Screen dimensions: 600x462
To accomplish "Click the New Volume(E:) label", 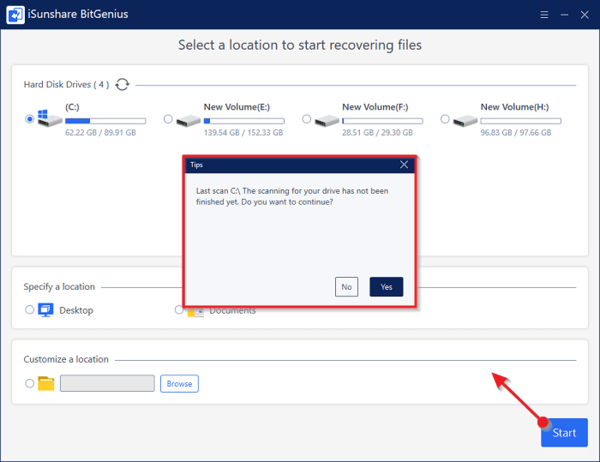I will coord(236,107).
